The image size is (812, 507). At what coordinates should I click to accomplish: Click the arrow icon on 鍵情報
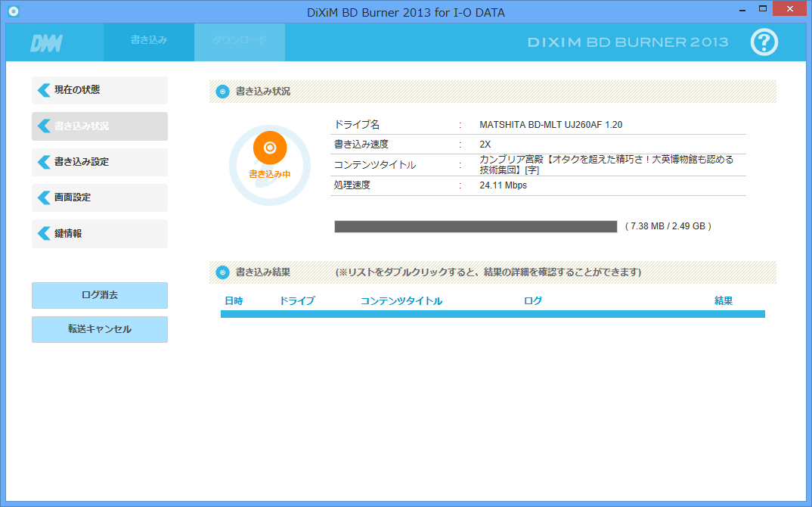44,234
